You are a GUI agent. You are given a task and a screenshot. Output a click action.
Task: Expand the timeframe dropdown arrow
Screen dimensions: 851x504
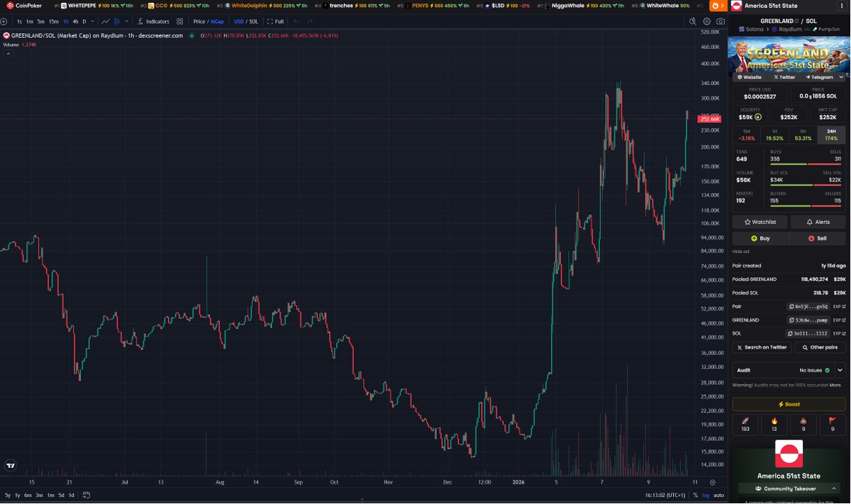tap(92, 21)
